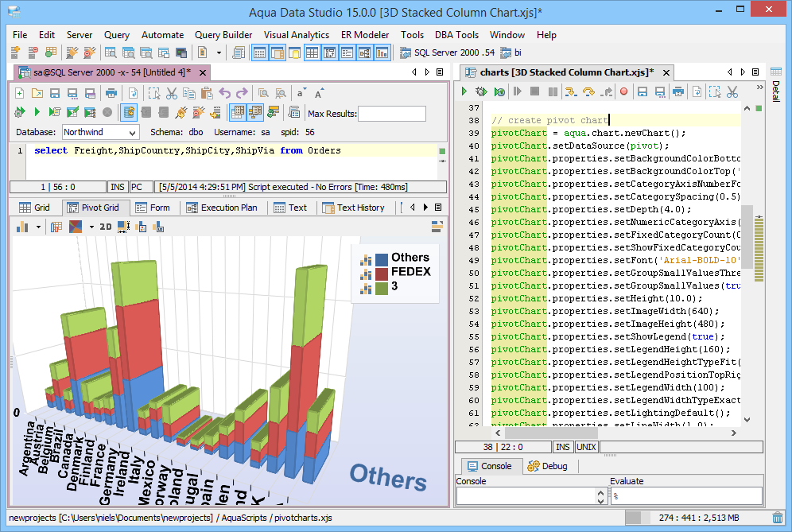The image size is (792, 532).
Task: Click the Undo arrow in query toolbar
Action: (225, 93)
